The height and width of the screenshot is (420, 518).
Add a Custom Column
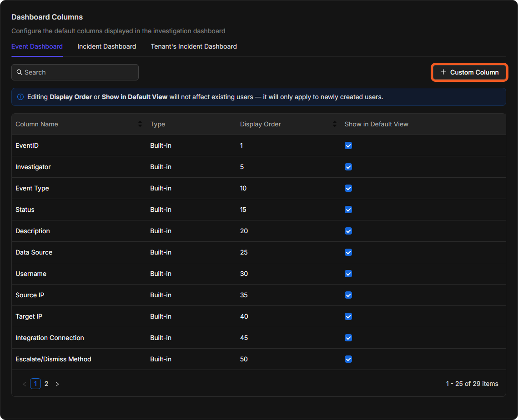469,72
